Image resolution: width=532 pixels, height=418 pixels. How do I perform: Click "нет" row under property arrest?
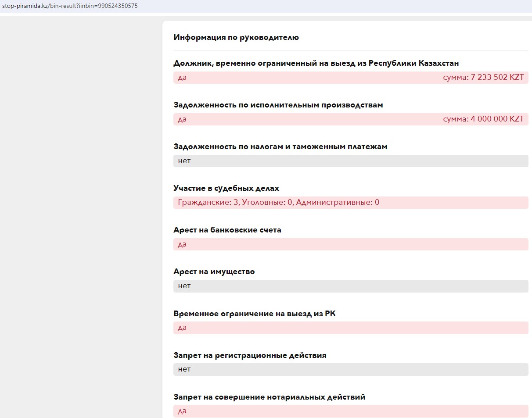(x=350, y=286)
